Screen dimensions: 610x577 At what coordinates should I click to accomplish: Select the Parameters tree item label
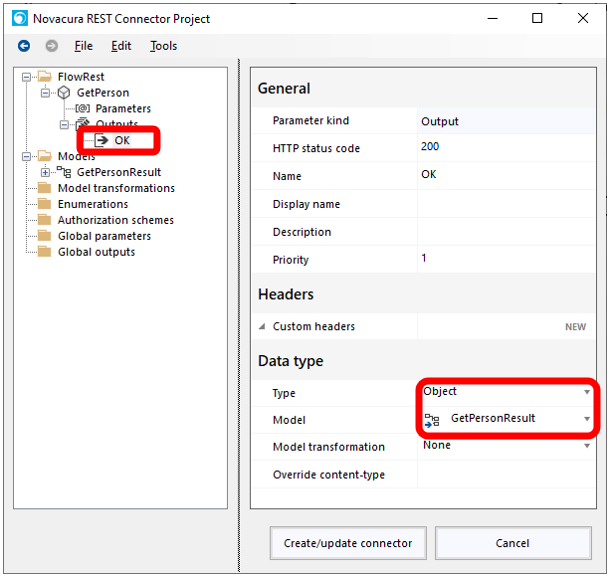point(123,108)
